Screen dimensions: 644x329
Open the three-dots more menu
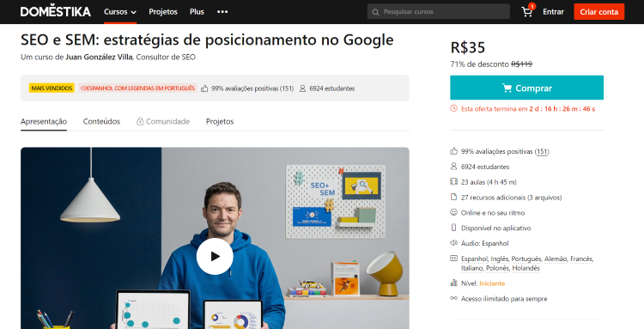pyautogui.click(x=222, y=12)
